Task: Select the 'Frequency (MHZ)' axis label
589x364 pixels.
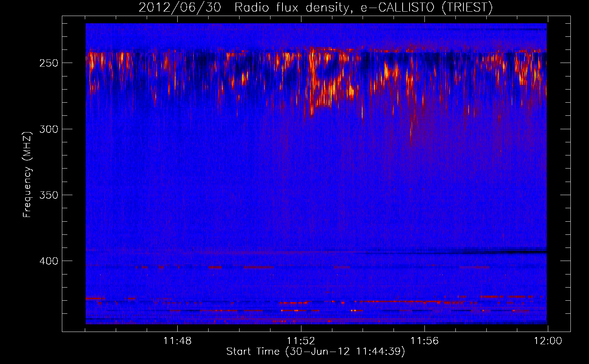Action: point(27,175)
